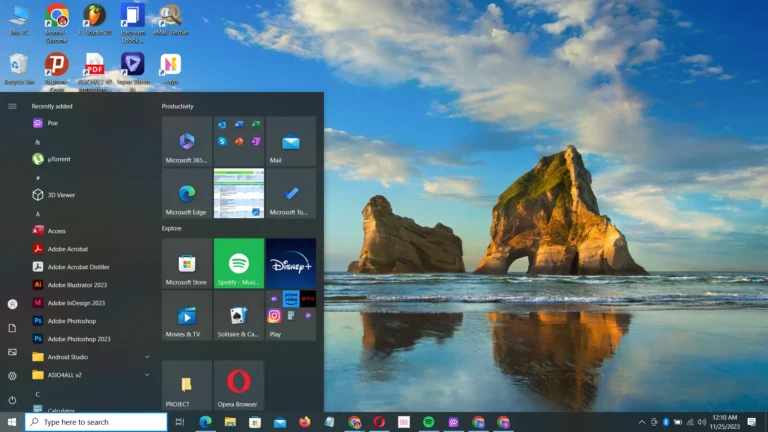
Task: Open the PROJECT folder tile
Action: coord(187,385)
